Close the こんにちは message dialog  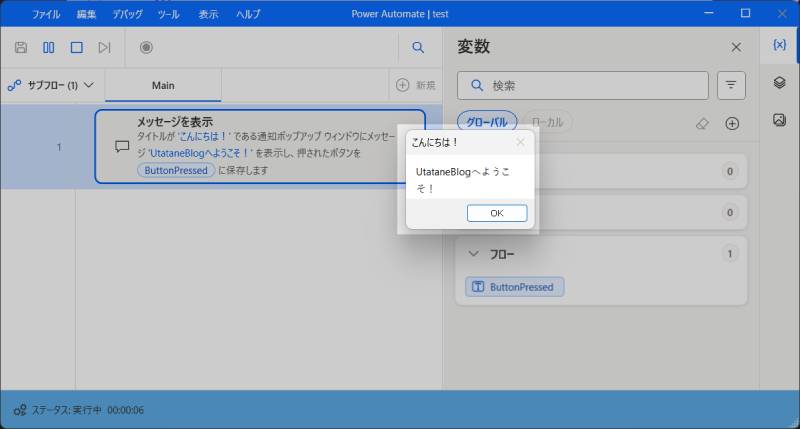click(x=520, y=142)
